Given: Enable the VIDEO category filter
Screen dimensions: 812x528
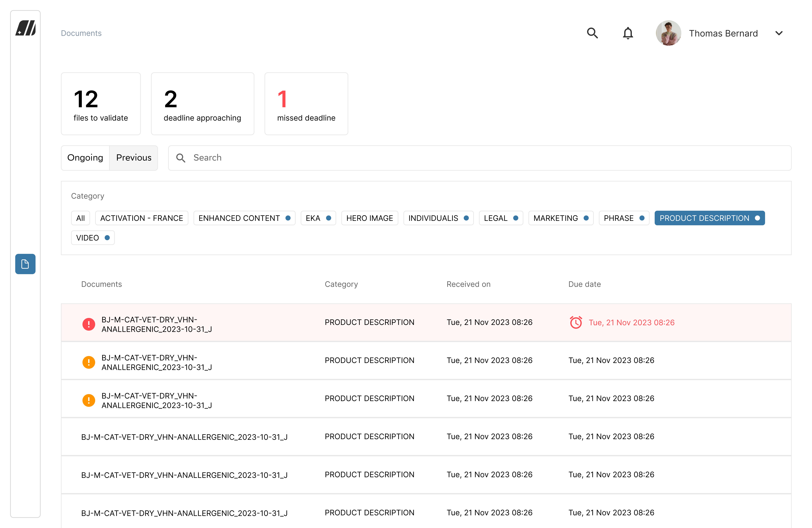Looking at the screenshot, I should tap(92, 238).
